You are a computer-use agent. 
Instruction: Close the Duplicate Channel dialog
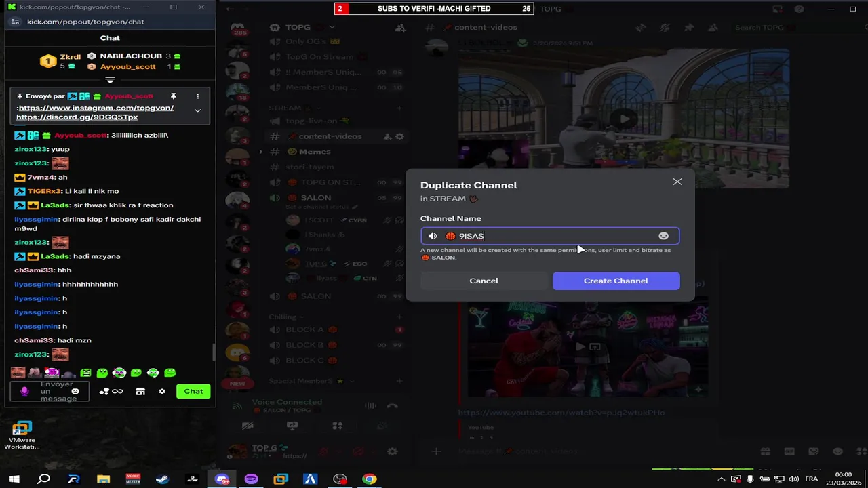[x=677, y=182]
